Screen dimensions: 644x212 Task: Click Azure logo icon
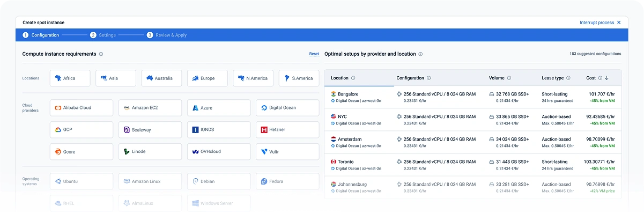pyautogui.click(x=196, y=108)
